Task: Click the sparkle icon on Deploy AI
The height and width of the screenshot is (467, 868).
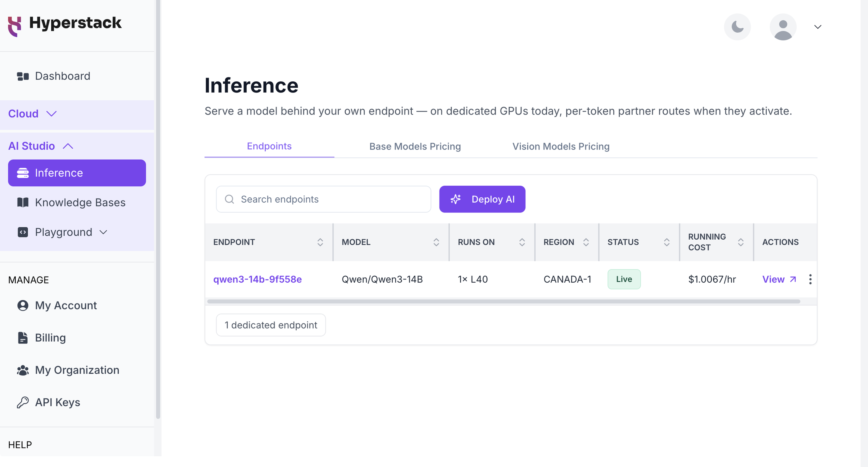Action: click(456, 199)
